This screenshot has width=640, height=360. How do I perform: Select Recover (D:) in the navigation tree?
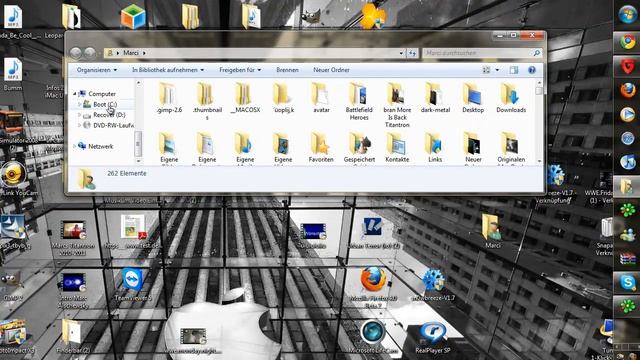pyautogui.click(x=109, y=115)
